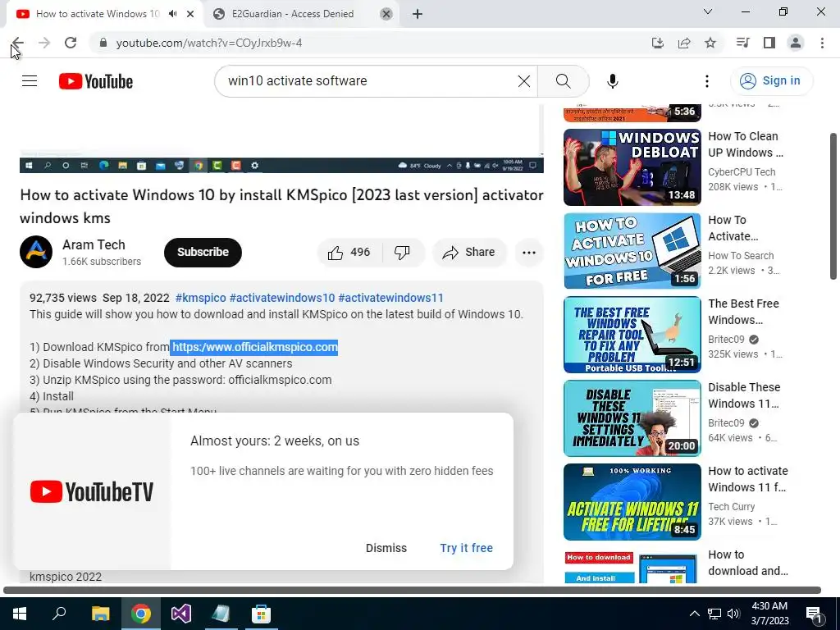
Task: Open media control icon in Chrome toolbar
Action: [x=742, y=43]
